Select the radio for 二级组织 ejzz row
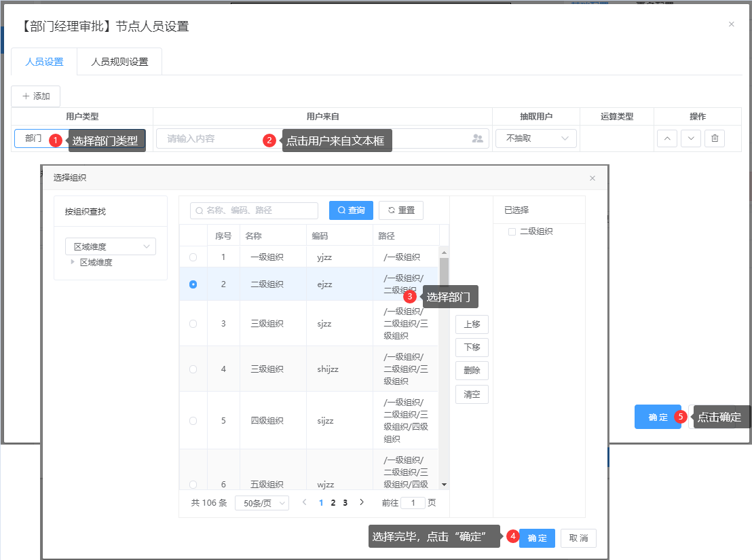The image size is (752, 560). point(193,284)
